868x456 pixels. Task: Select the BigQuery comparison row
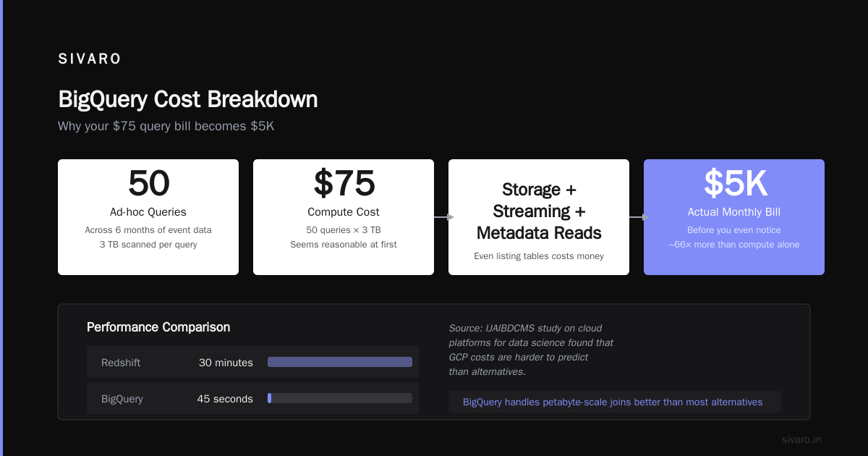[253, 398]
